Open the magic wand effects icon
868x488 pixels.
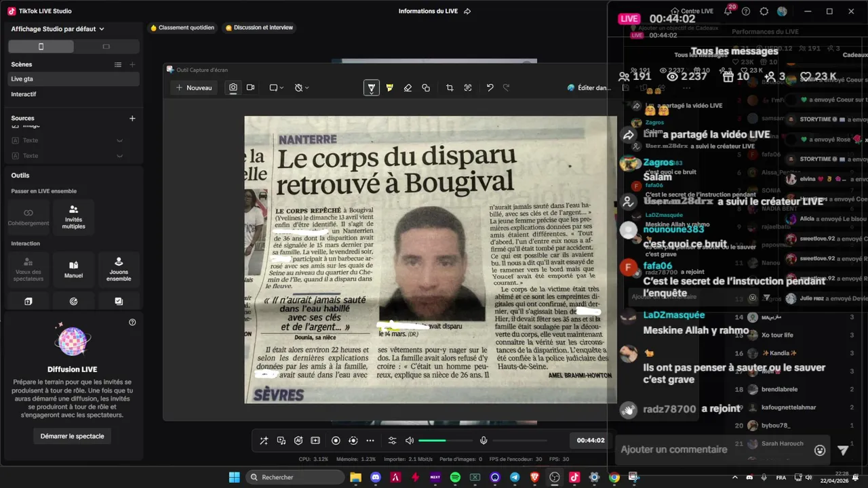(264, 441)
